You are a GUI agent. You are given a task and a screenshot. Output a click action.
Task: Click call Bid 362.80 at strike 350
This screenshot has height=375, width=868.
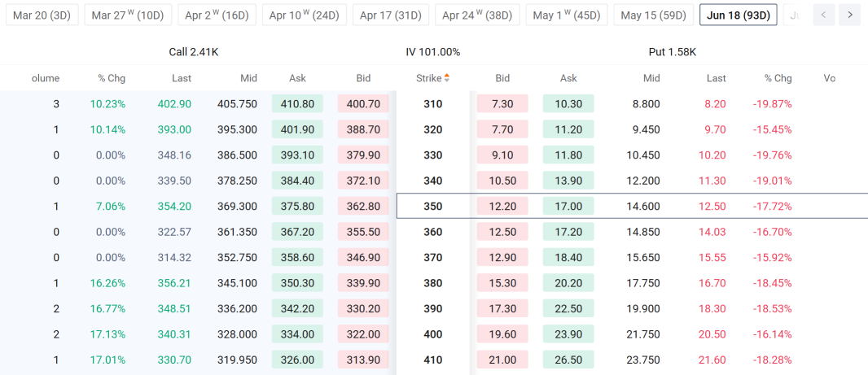click(363, 207)
